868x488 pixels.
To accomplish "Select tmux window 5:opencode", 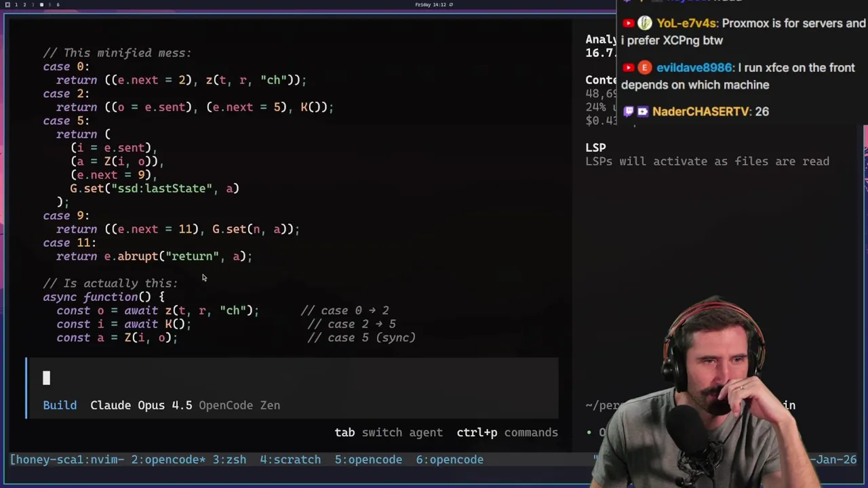I will coord(368,460).
